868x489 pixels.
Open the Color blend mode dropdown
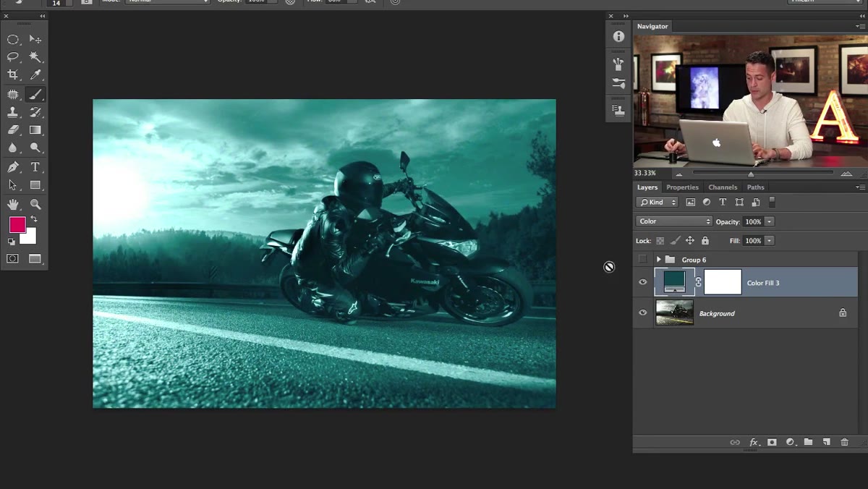(x=674, y=221)
